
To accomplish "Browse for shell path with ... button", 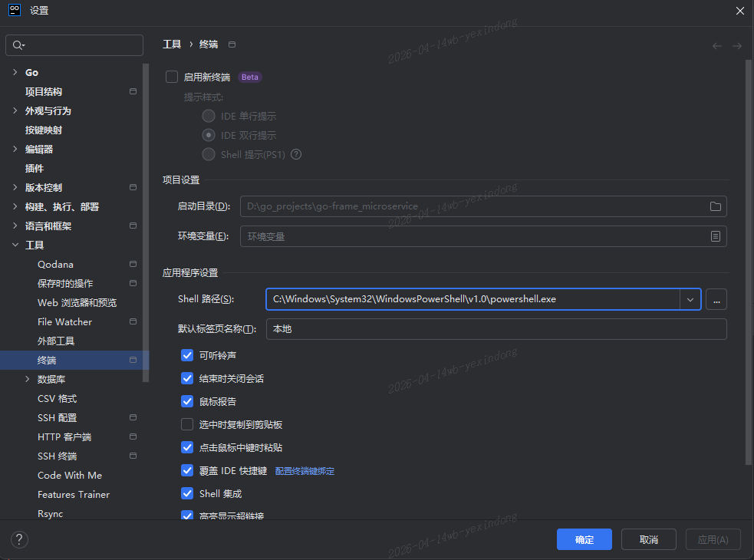I will pos(716,299).
